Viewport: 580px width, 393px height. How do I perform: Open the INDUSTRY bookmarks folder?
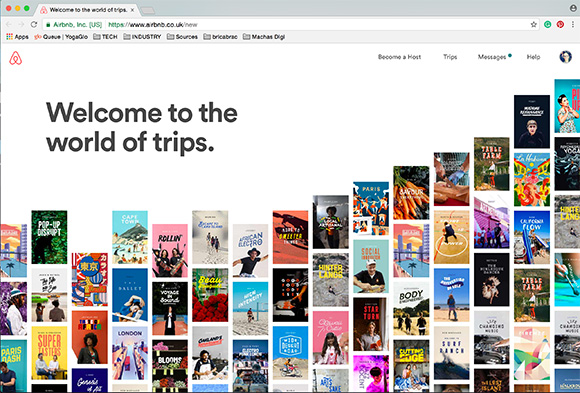[142, 37]
